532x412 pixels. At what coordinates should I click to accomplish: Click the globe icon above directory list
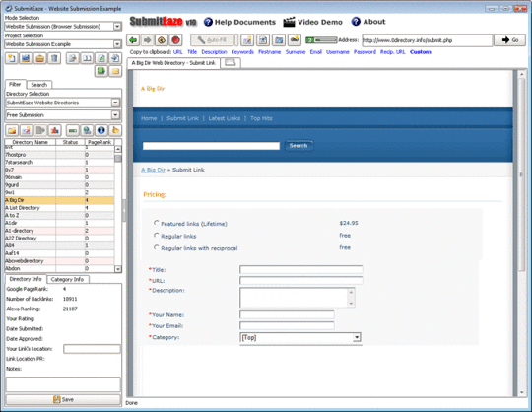pos(87,130)
